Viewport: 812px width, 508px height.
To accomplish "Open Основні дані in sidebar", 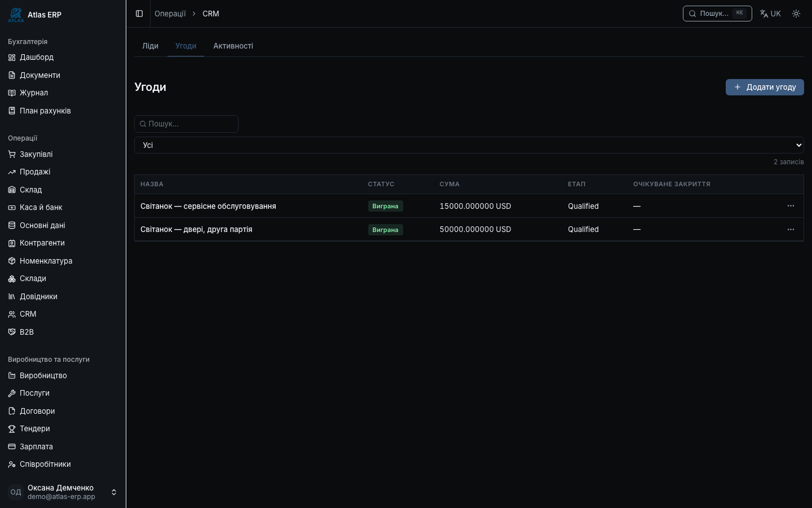I will [63, 225].
